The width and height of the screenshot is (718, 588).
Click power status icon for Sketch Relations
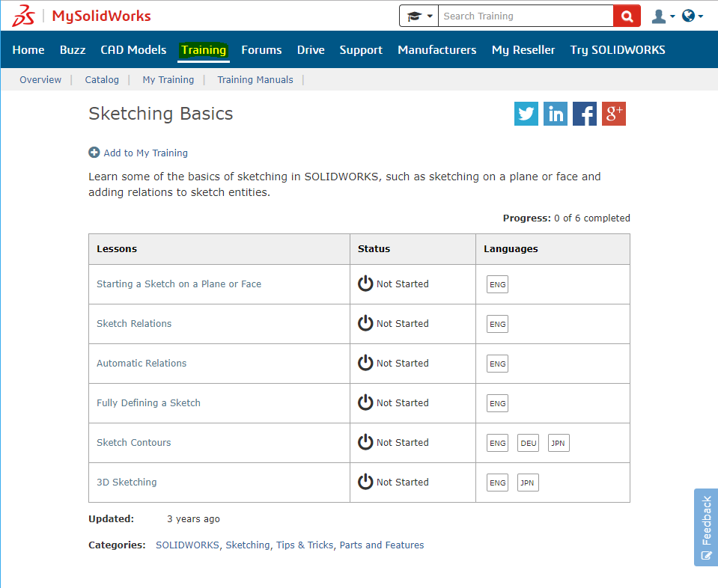(x=365, y=324)
